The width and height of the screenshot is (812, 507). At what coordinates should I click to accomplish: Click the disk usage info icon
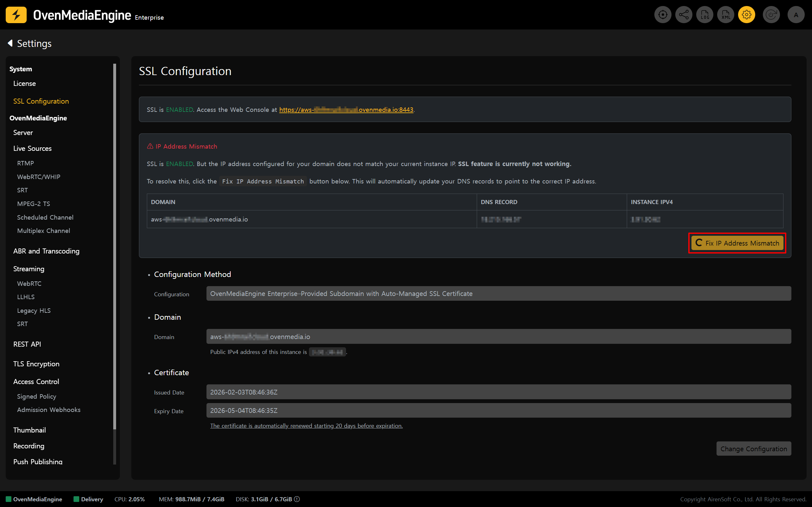click(x=297, y=499)
